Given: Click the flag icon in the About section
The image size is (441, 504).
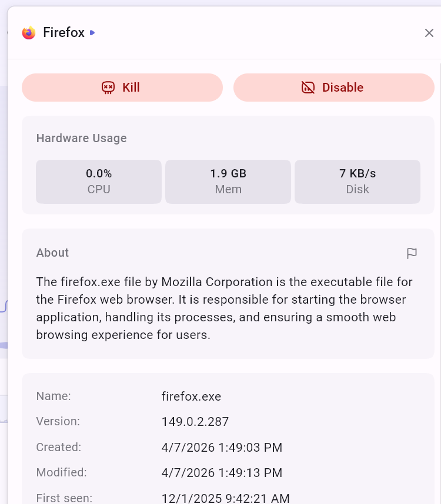Looking at the screenshot, I should pyautogui.click(x=412, y=253).
